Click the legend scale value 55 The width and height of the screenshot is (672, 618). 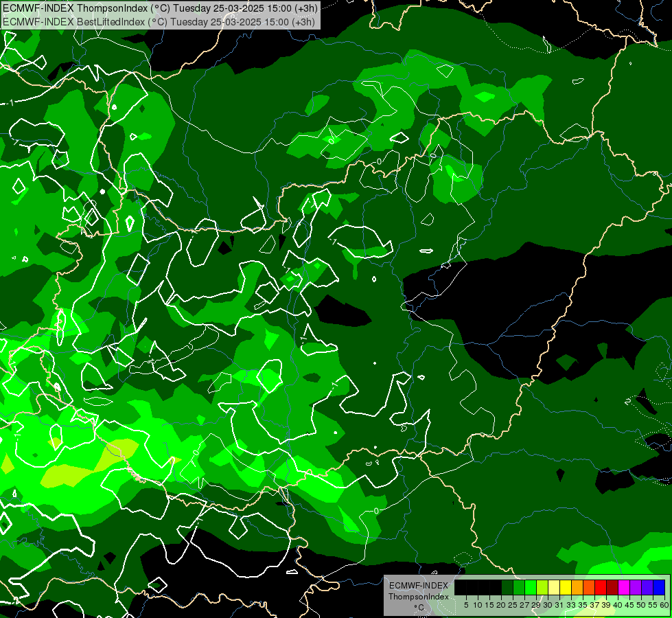(653, 605)
